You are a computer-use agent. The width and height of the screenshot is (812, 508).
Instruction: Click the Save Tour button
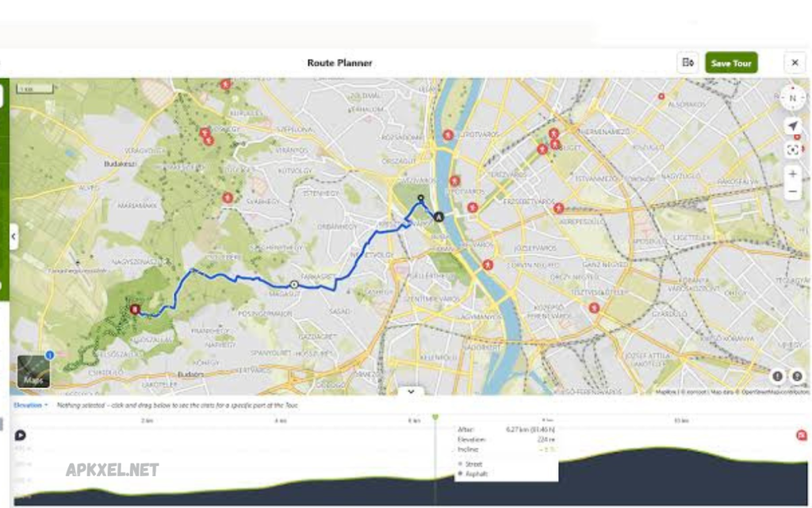[x=731, y=63]
